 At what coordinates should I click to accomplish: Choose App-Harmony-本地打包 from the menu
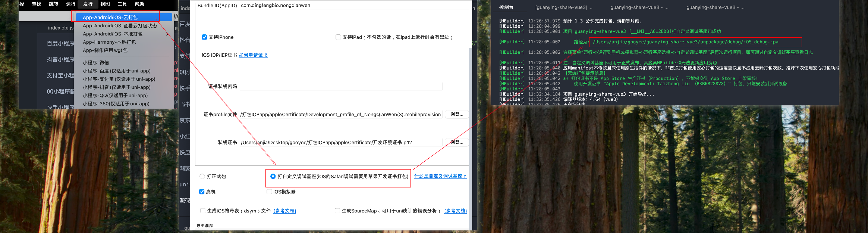(x=109, y=42)
